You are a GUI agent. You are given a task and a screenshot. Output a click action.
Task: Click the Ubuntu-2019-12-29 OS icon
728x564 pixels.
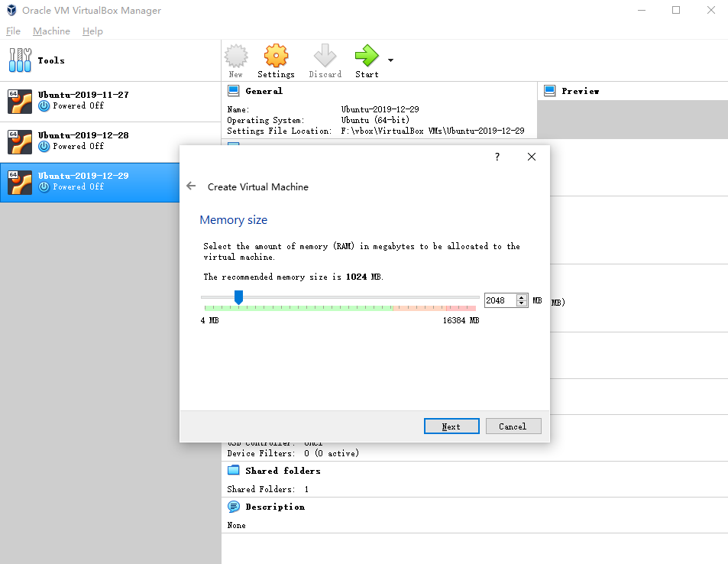(x=20, y=182)
